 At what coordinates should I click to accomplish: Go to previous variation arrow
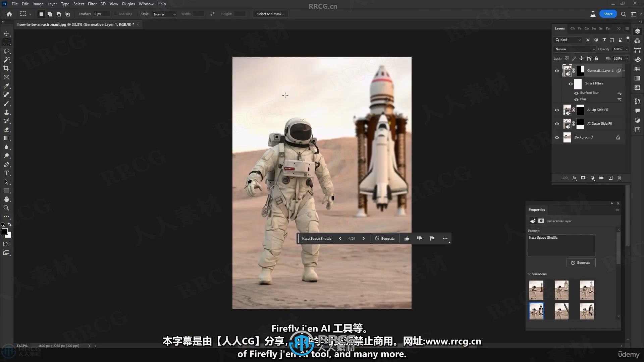340,238
